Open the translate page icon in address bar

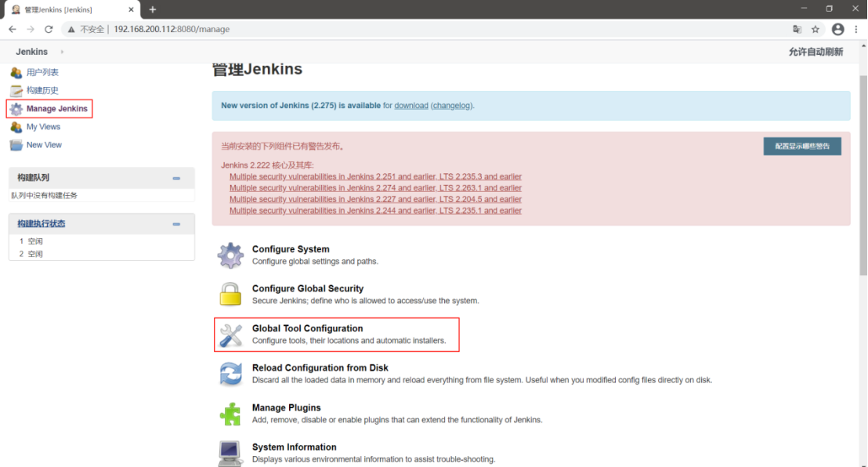[x=797, y=29]
